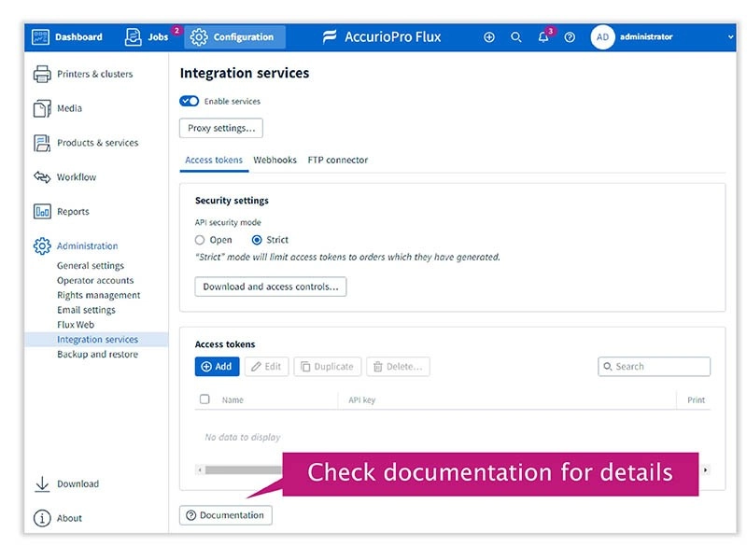Select the Open API security mode
747x560 pixels.
[x=200, y=240]
